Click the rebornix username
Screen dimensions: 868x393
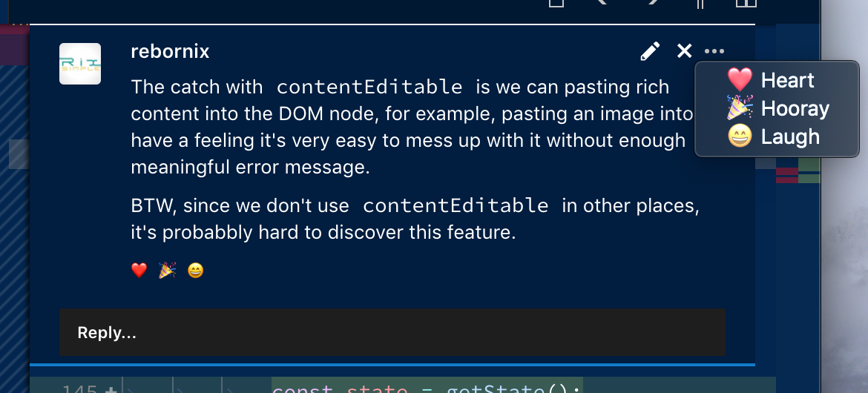(x=170, y=51)
